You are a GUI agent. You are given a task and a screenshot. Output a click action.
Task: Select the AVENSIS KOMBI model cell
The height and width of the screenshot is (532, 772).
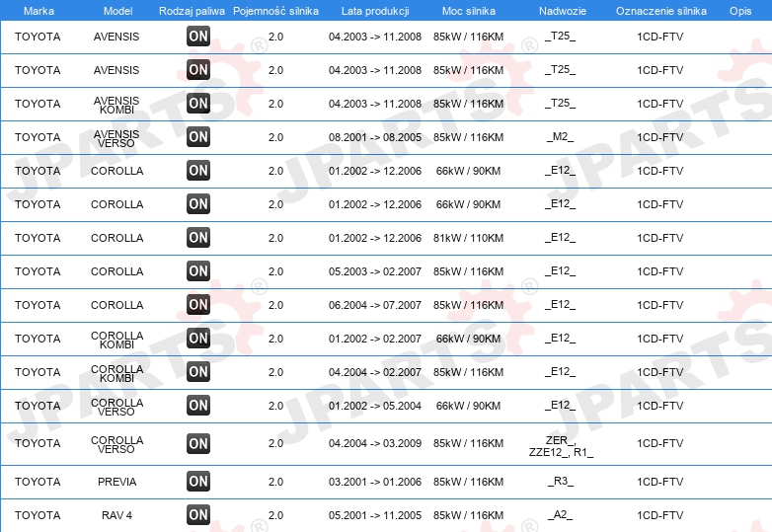point(116,105)
